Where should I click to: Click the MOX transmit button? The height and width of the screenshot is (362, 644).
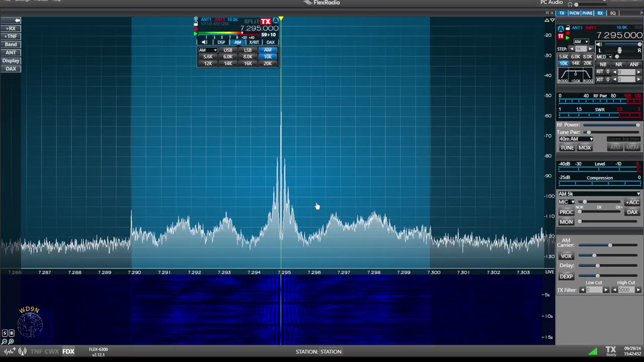click(584, 148)
